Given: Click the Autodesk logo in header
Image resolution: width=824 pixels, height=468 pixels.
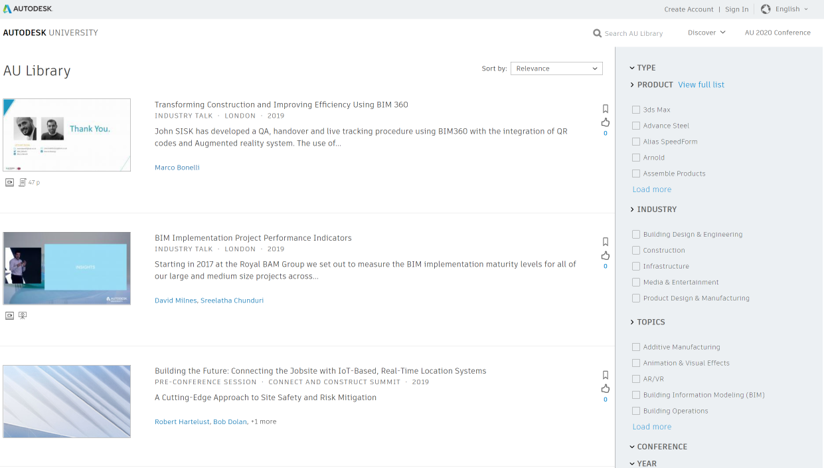Looking at the screenshot, I should pos(28,9).
